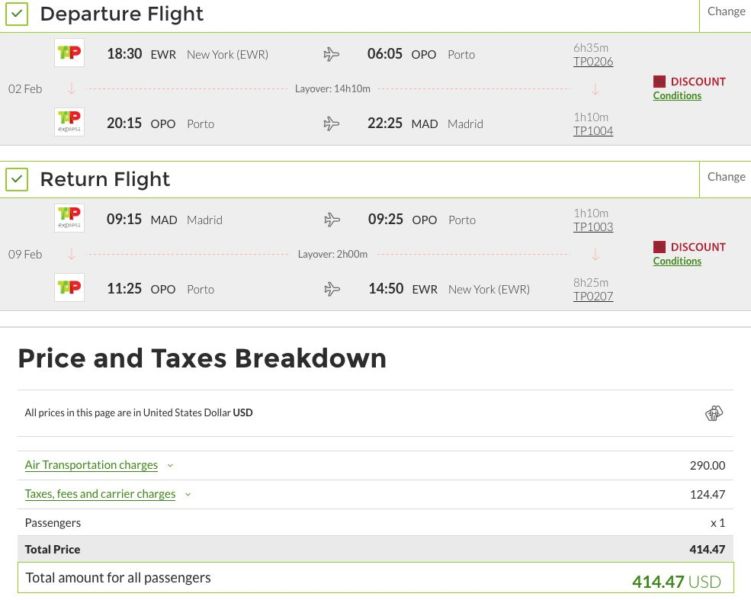Viewport: 751px width, 600px height.
Task: Open flight number TP0207 details
Action: (x=593, y=297)
